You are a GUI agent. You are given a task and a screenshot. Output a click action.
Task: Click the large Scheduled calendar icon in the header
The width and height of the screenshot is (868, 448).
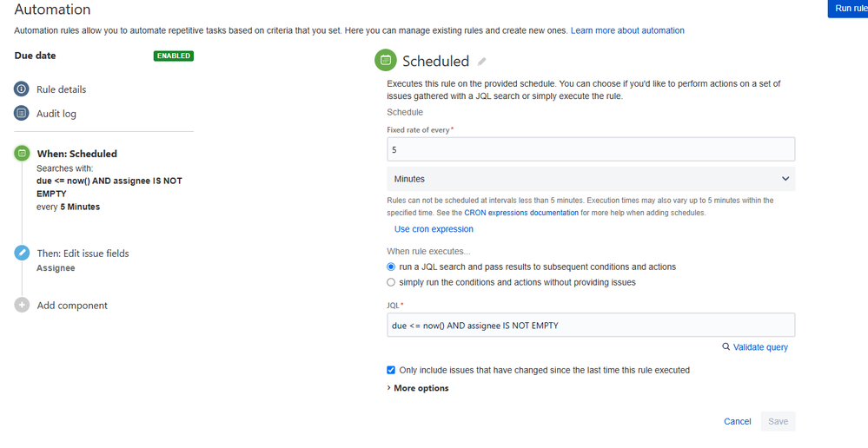coord(386,61)
